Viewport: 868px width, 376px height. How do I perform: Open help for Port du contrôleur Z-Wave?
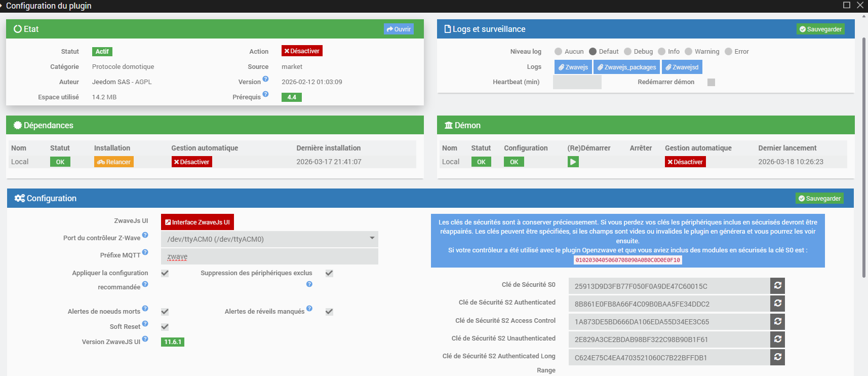click(x=145, y=235)
